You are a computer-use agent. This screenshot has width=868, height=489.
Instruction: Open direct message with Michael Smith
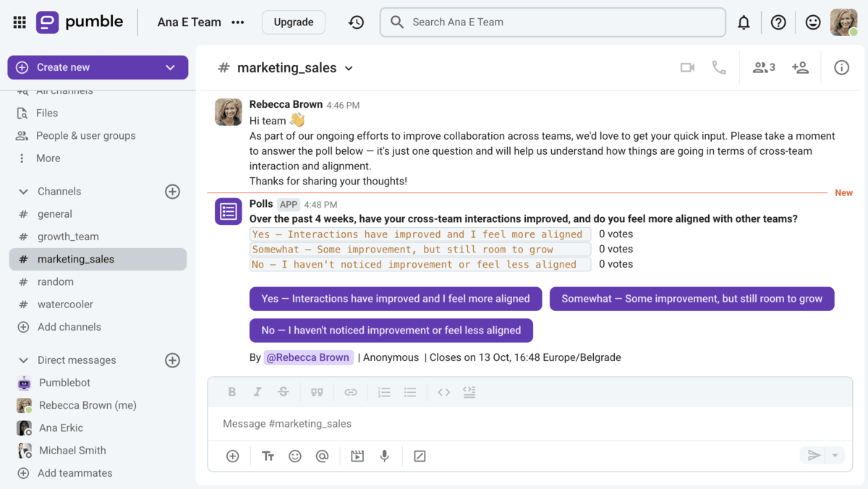pos(72,450)
